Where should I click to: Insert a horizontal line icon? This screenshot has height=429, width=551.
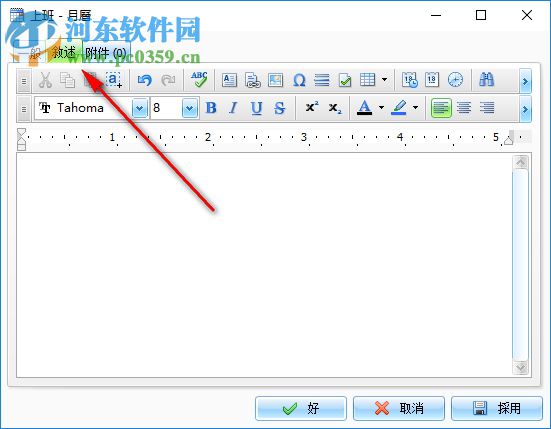322,80
